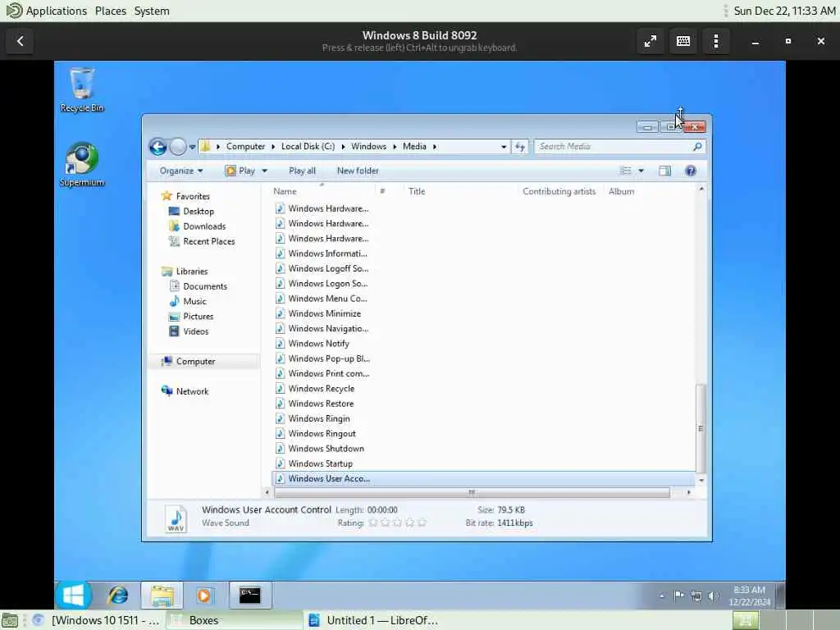This screenshot has width=840, height=630.
Task: Click the Windows Ringin file icon
Action: pyautogui.click(x=280, y=418)
